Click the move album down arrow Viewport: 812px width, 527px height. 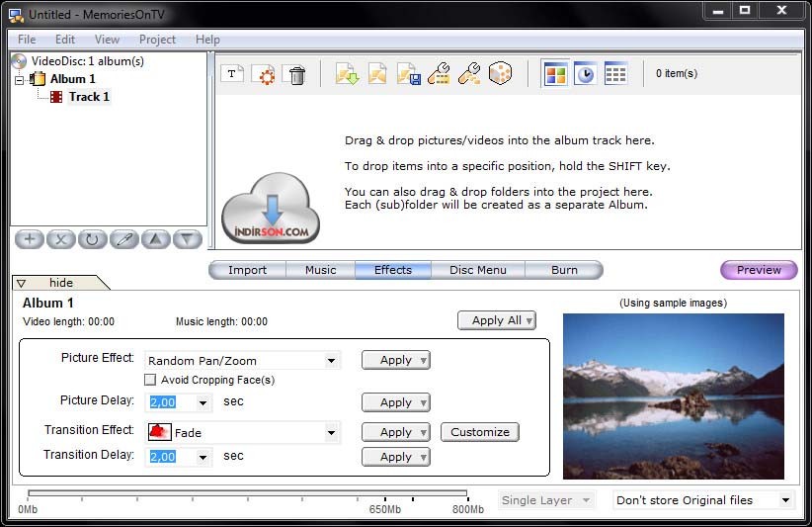pos(187,239)
